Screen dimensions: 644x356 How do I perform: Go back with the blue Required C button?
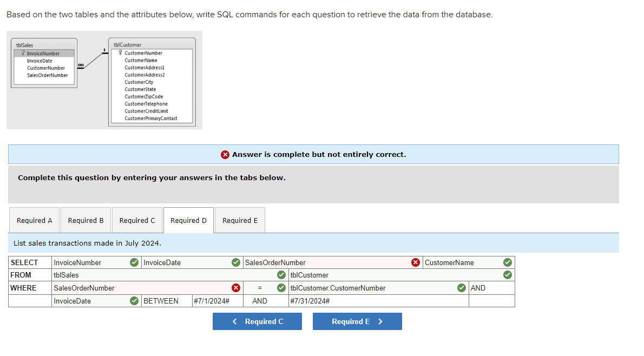pos(257,321)
